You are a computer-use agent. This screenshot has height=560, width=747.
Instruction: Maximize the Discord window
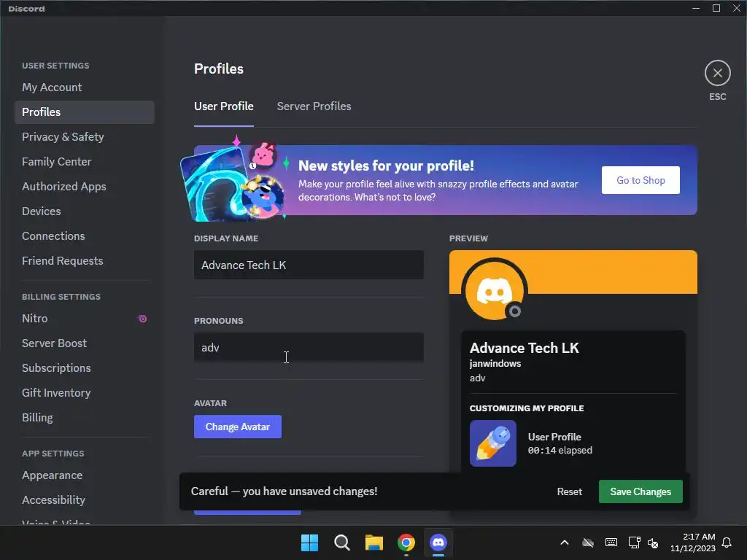[x=716, y=8]
